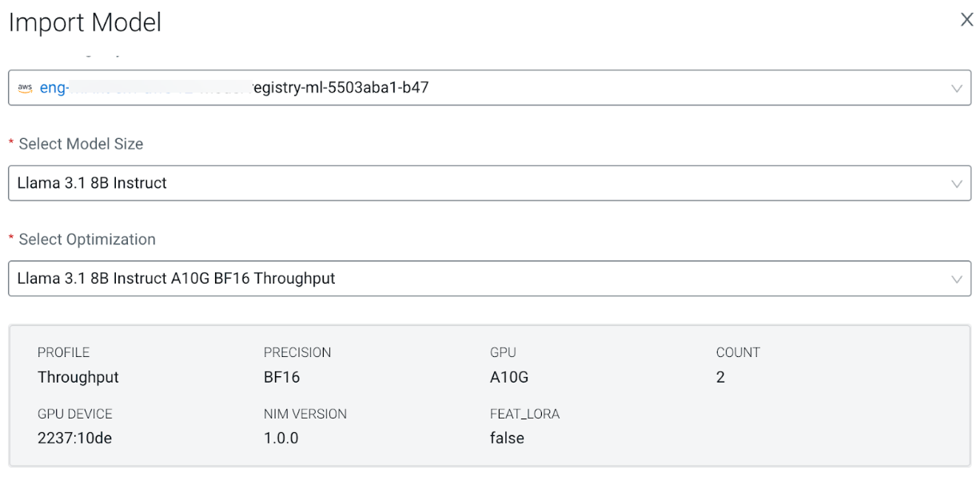Click the NIM version 1.0.0 value
Screen dimensions: 980x484
click(x=281, y=438)
